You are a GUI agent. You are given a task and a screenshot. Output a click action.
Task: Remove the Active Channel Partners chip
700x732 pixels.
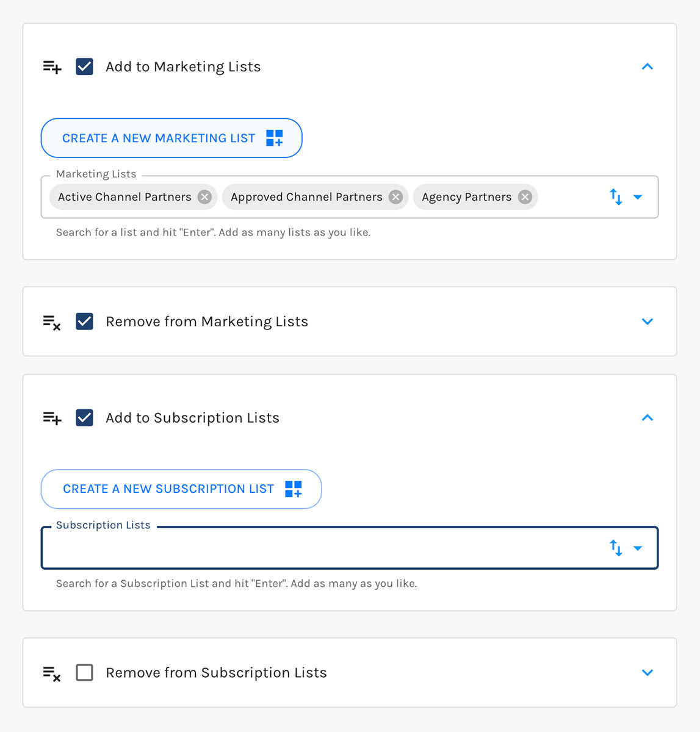pos(205,196)
